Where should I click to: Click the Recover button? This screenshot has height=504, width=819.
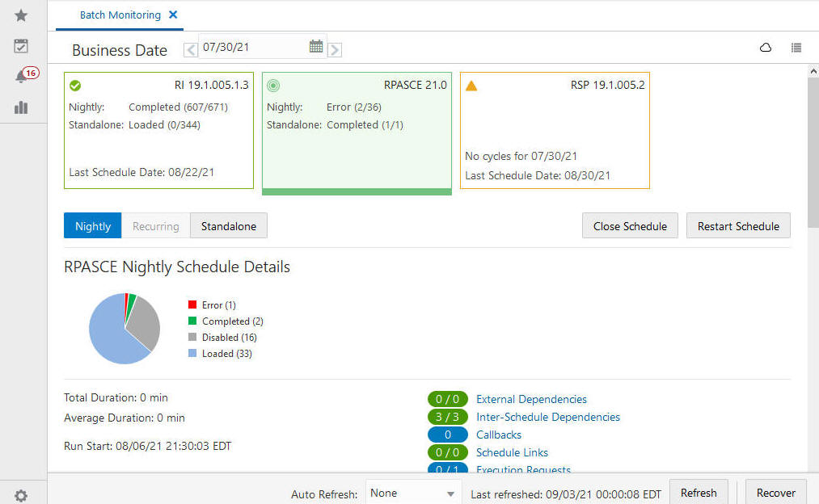(775, 493)
